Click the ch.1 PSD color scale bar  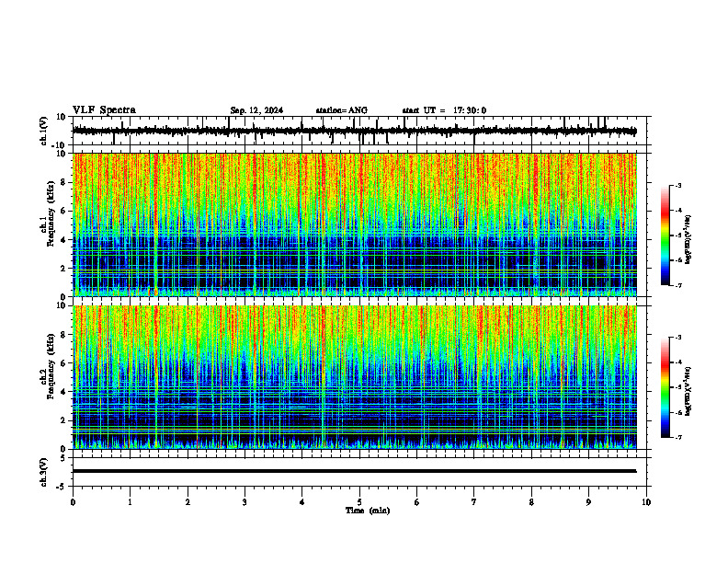tap(665, 236)
